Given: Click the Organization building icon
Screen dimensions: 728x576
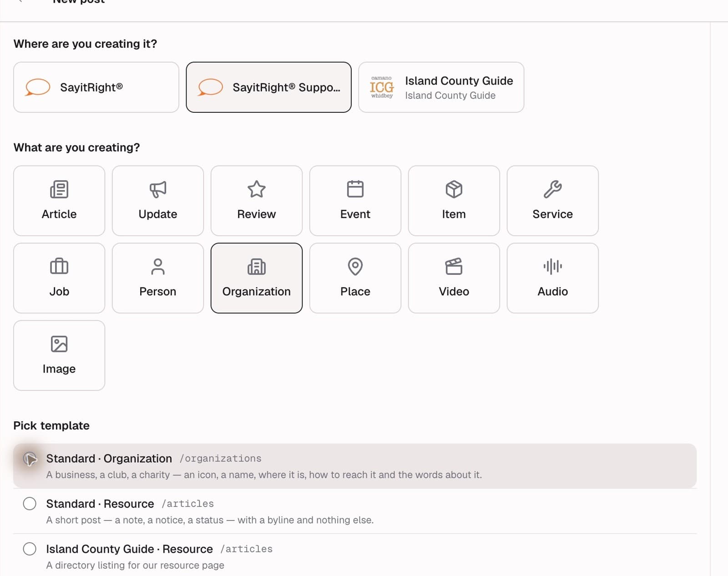Looking at the screenshot, I should [x=257, y=267].
